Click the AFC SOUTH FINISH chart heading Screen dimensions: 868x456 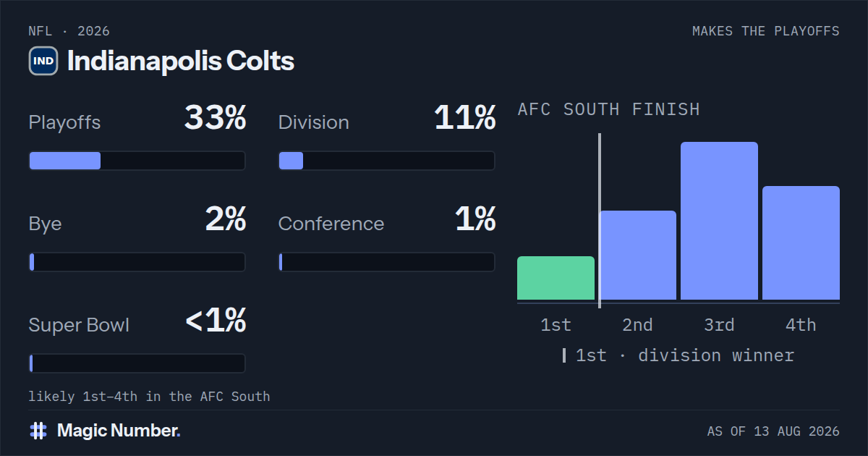click(609, 109)
